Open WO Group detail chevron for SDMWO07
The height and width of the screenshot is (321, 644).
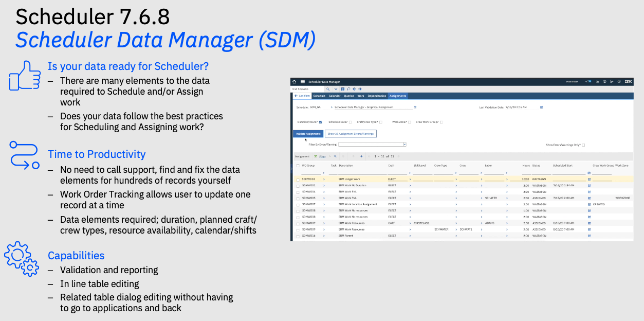[324, 204]
